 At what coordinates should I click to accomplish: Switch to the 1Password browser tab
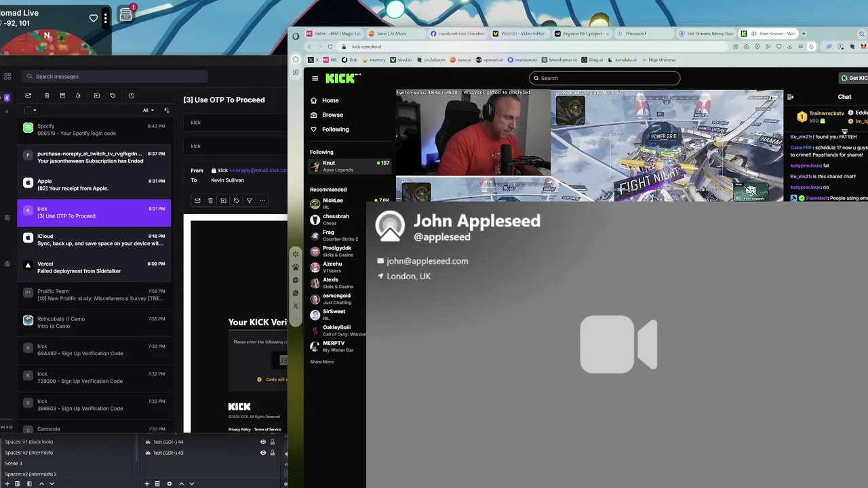click(x=644, y=33)
